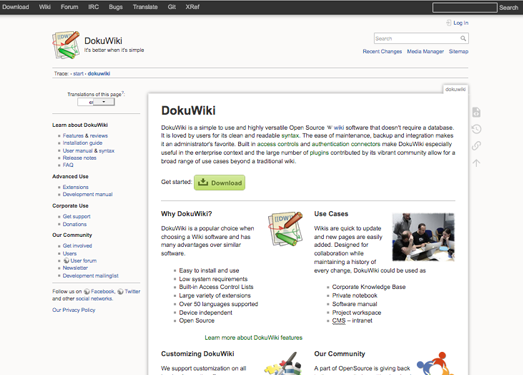Viewport: 523px width, 375px height.
Task: Click the globe icon beside User forum
Action: coord(66,261)
